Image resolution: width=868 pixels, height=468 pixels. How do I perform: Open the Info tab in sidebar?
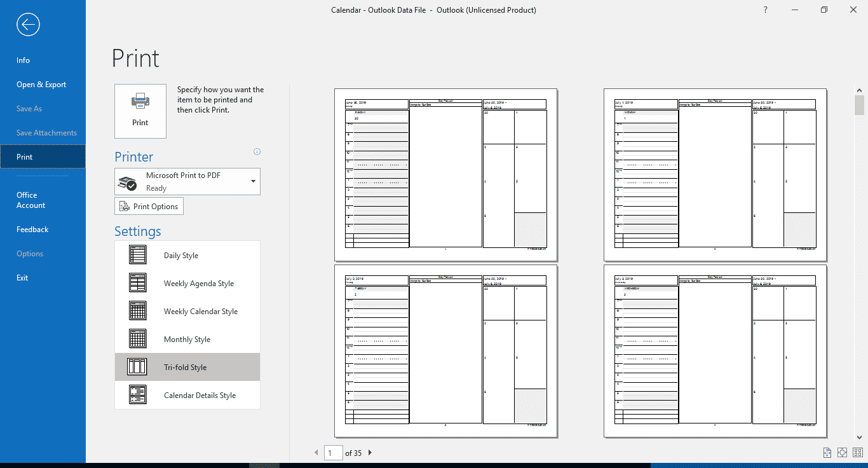24,60
